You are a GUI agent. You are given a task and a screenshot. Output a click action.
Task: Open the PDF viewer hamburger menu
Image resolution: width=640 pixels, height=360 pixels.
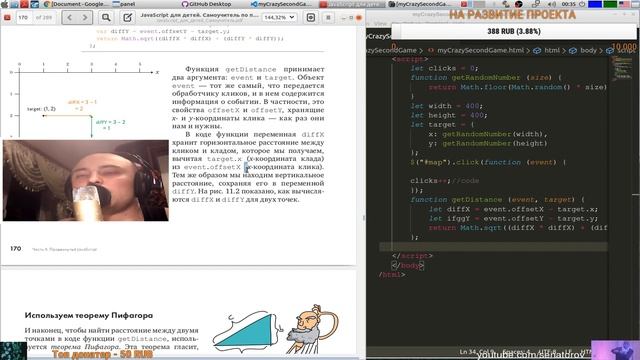tap(328, 18)
